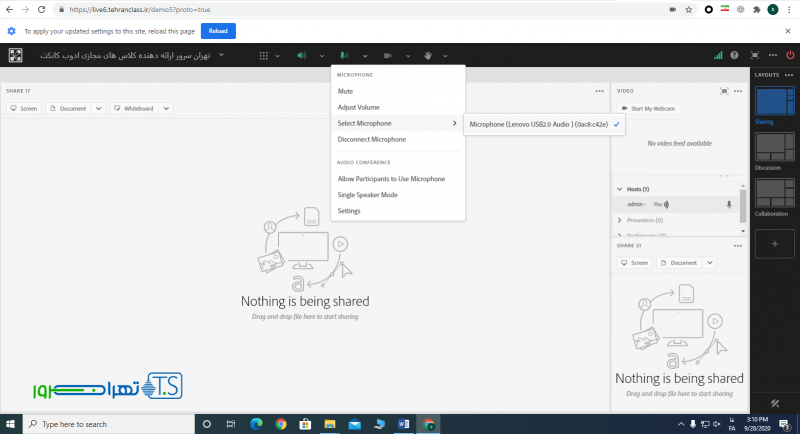
Task: Select the Lenovo USB2.0 Audio microphone
Action: coord(538,124)
